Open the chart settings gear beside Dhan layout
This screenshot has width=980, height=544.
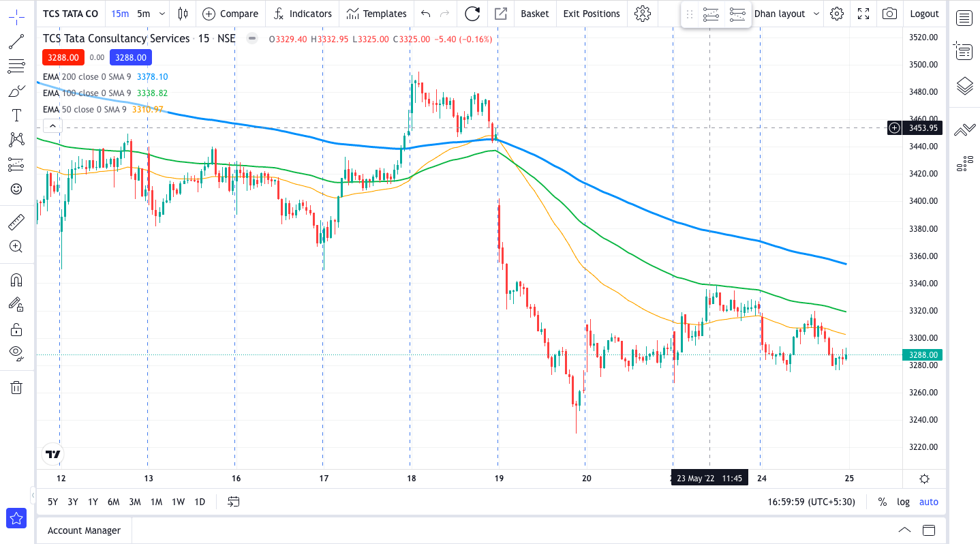click(x=838, y=14)
